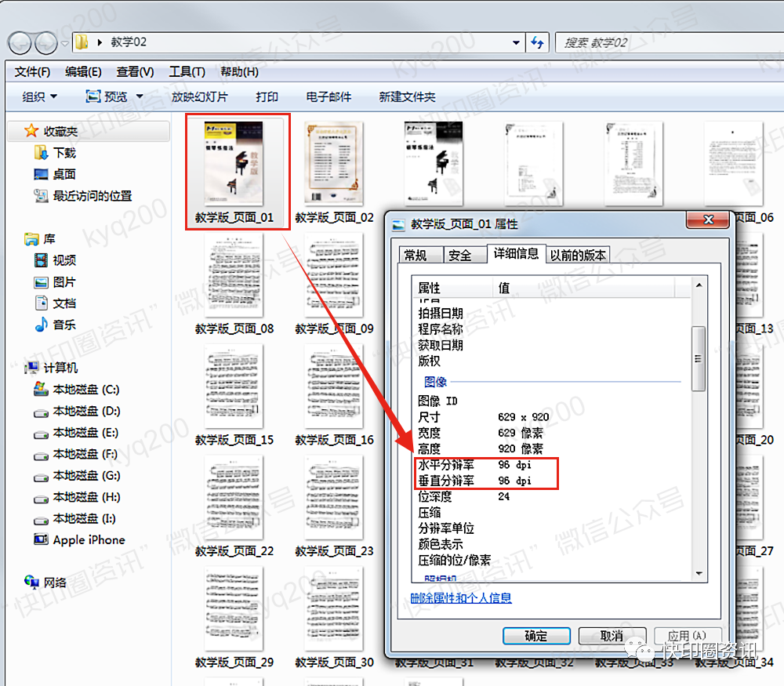Screen dimensions: 784x686
Task: Open the 下载 folder icon in sidebar
Action: tap(41, 153)
